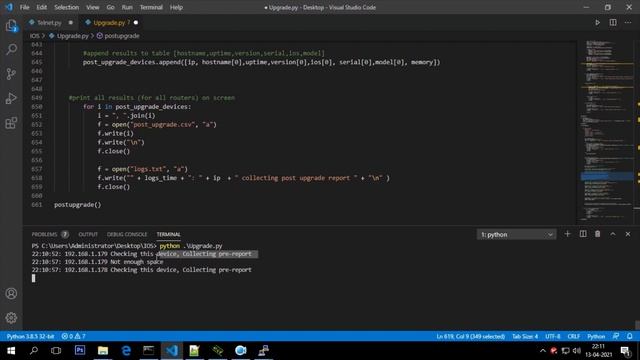Change Tab Size: 4 indentation setting
640x360 pixels.
[x=525, y=336]
